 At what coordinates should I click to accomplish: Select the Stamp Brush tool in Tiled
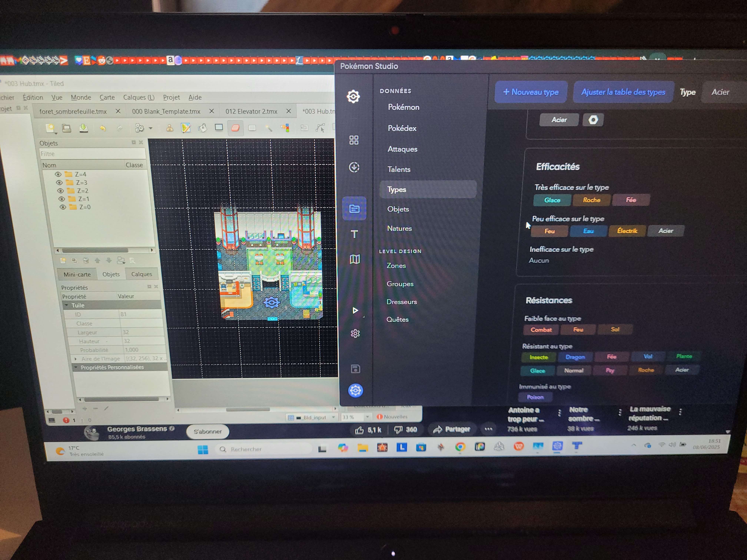coord(170,128)
